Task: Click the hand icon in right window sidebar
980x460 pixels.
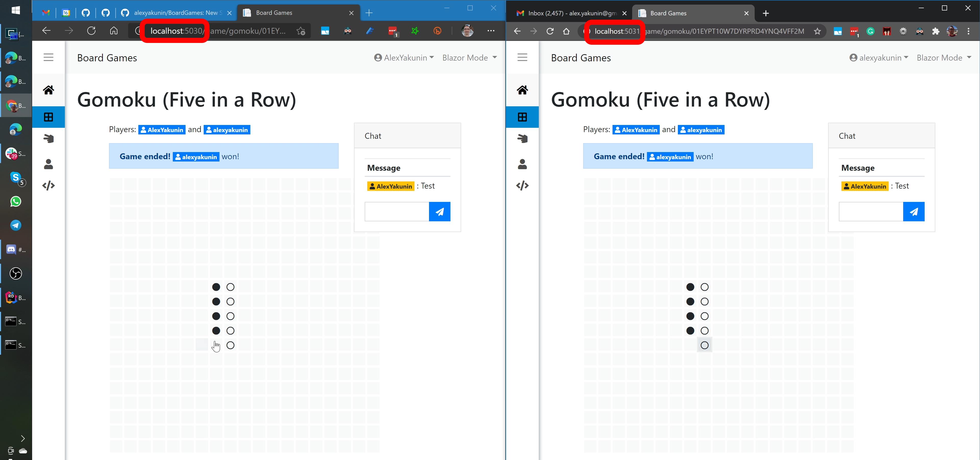Action: pyautogui.click(x=522, y=138)
